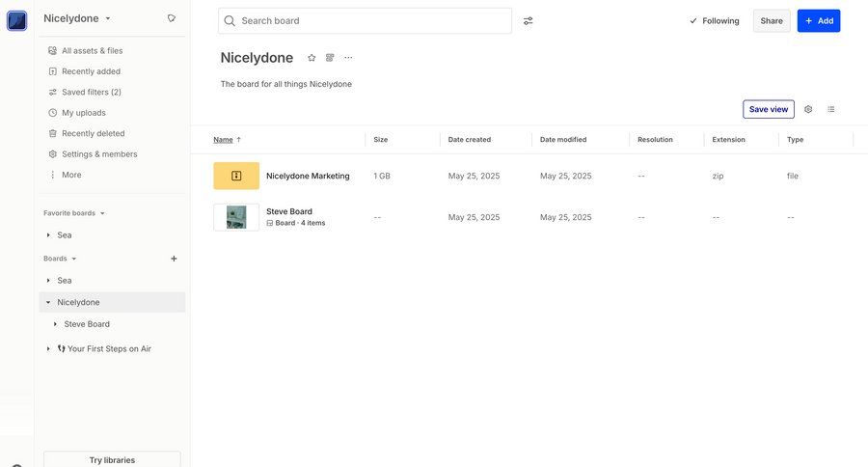
Task: Click the Saved filters sliders icon
Action: pyautogui.click(x=53, y=92)
